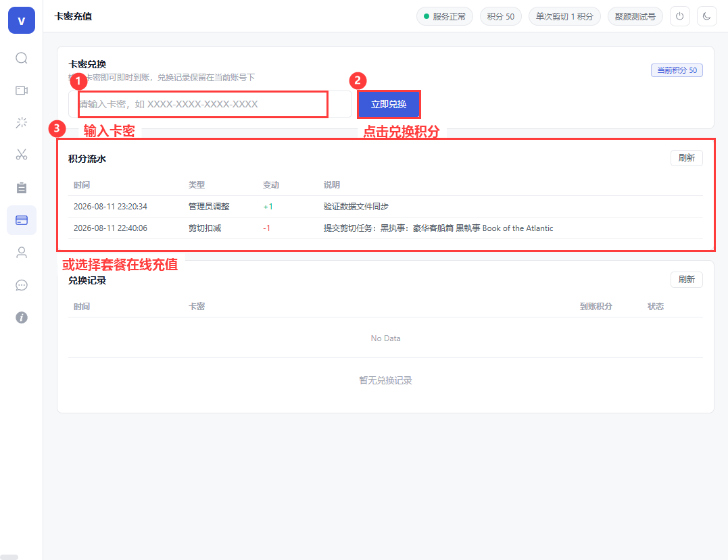The image size is (728, 560).
Task: Click the 立即兑换 button
Action: pos(389,105)
